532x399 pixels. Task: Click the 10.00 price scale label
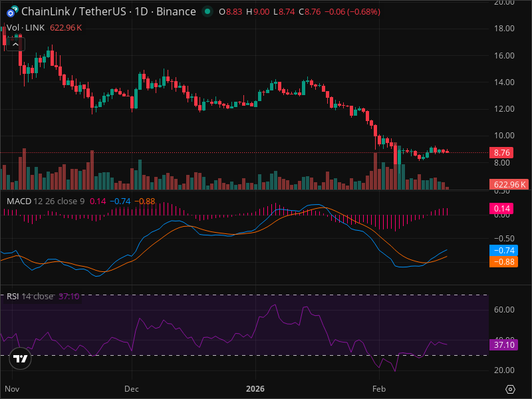[x=504, y=136]
